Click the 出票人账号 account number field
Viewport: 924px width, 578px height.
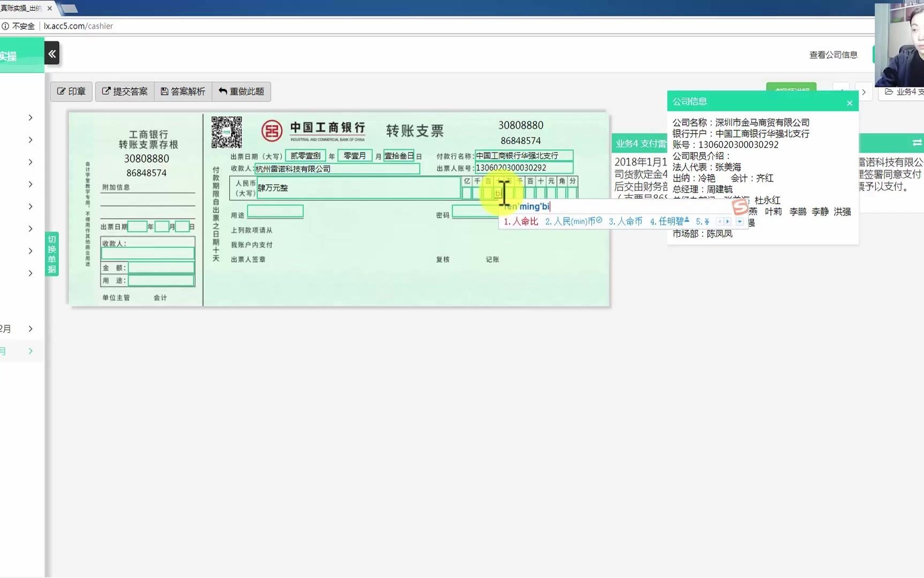(x=524, y=168)
